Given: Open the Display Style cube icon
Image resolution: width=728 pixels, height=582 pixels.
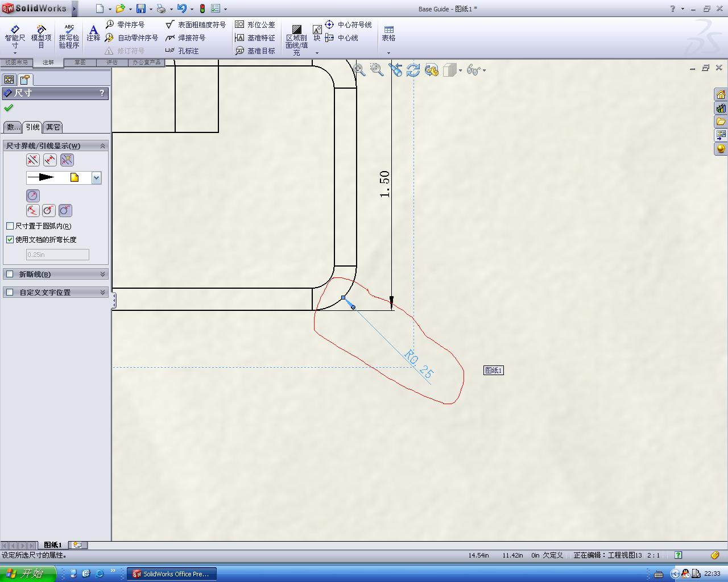Looking at the screenshot, I should click(x=450, y=69).
